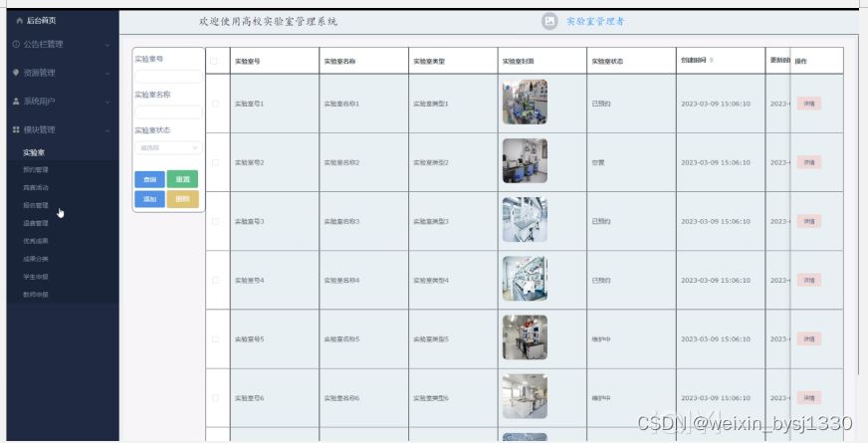Open cover thumbnail of 实验室号5
868x443 pixels.
coord(525,337)
